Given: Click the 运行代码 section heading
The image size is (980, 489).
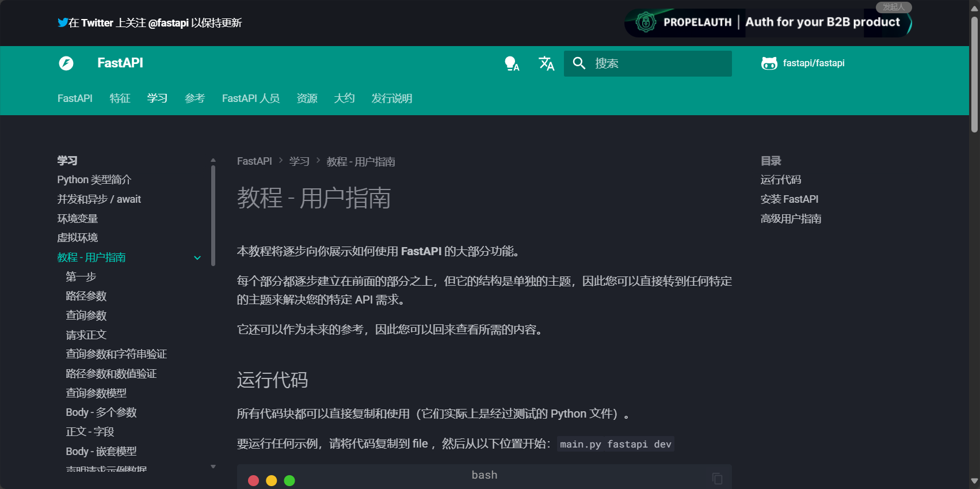Looking at the screenshot, I should (x=272, y=380).
